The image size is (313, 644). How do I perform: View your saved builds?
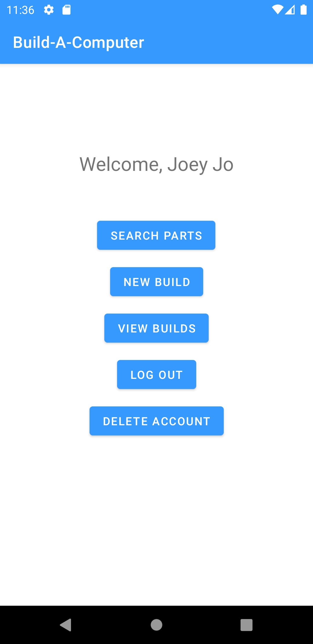click(156, 328)
